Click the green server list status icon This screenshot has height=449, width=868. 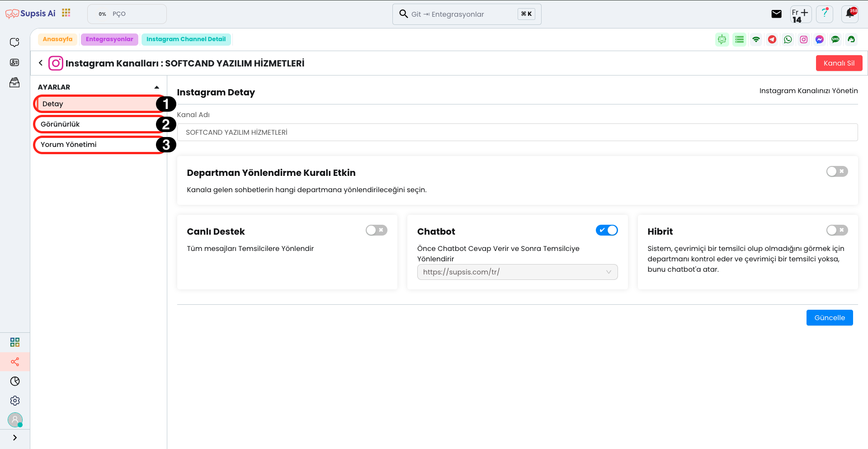click(739, 39)
